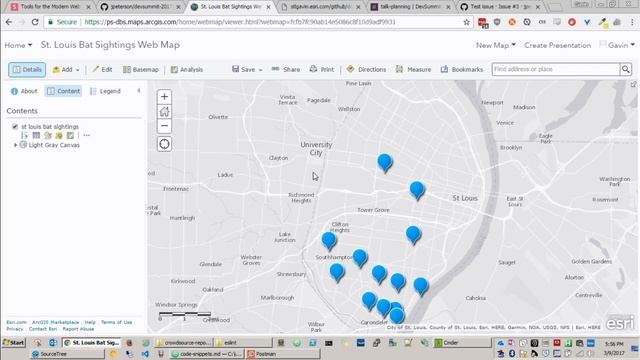640x360 pixels.
Task: Open Bookmarks list
Action: click(462, 70)
